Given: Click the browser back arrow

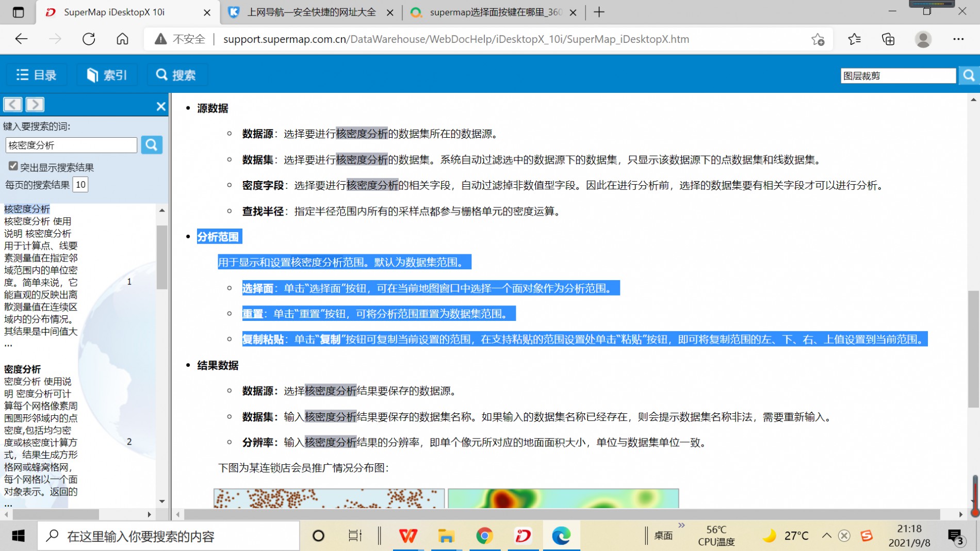Looking at the screenshot, I should pyautogui.click(x=21, y=39).
